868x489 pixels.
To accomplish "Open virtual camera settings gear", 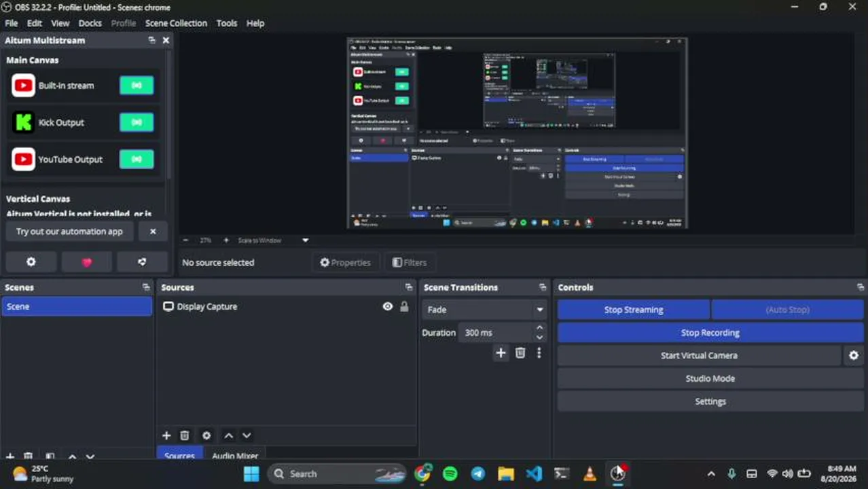I will [854, 355].
